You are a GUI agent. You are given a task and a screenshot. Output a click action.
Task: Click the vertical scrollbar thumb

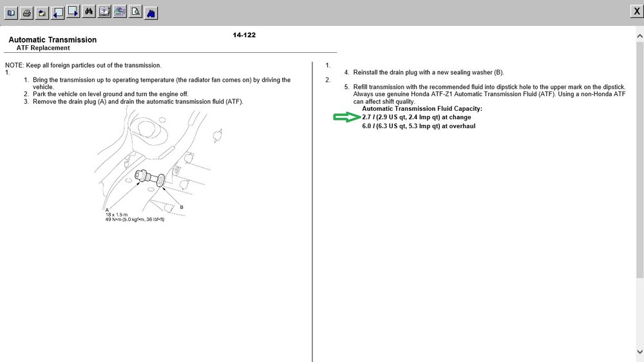[640, 160]
